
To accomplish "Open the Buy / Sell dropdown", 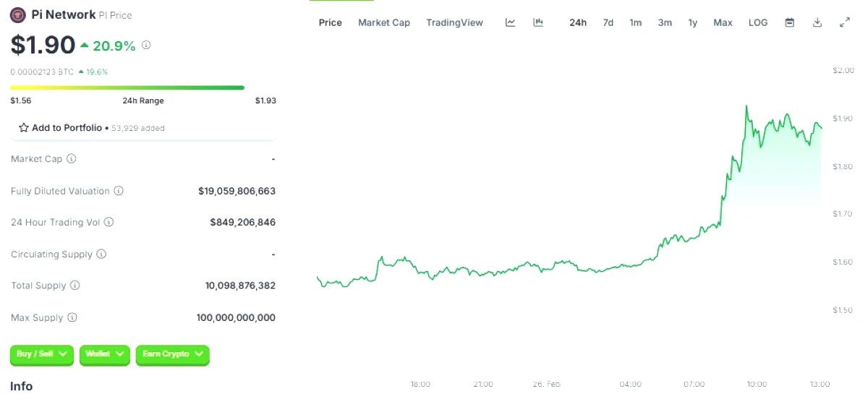I will click(x=42, y=354).
